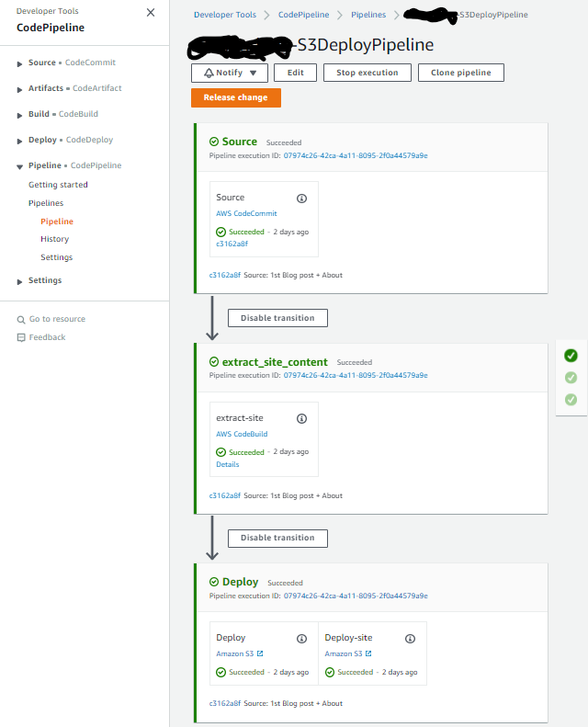Click Clone pipeline button
This screenshot has height=727, width=588.
(x=460, y=73)
